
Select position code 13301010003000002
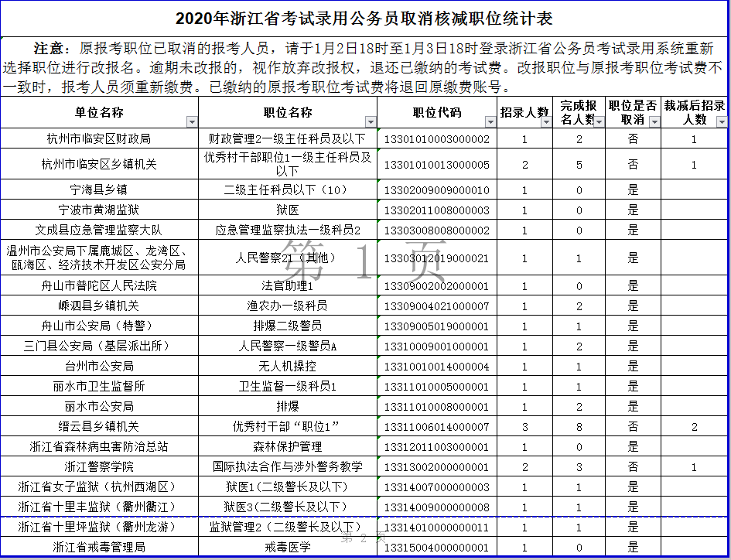pyautogui.click(x=437, y=139)
